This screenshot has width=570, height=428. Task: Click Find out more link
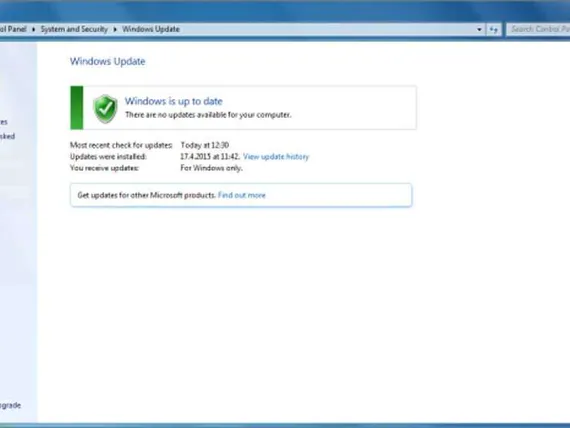pos(242,195)
